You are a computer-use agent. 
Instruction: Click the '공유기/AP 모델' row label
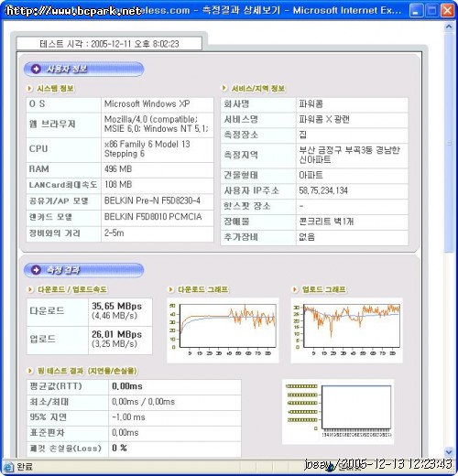(59, 201)
